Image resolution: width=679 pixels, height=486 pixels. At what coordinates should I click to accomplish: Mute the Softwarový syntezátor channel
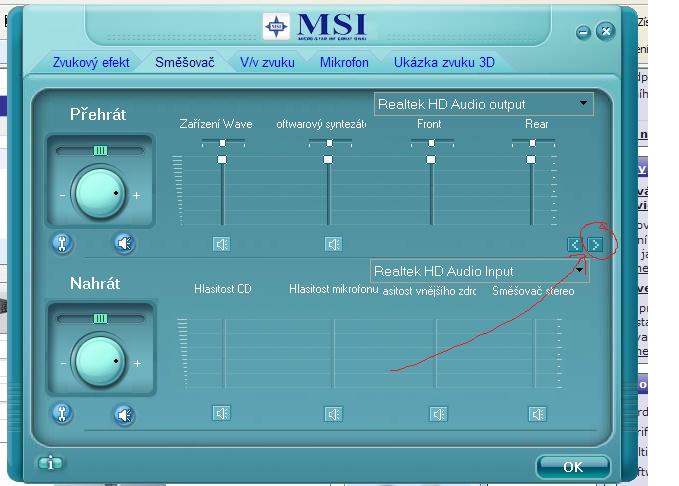(x=333, y=244)
